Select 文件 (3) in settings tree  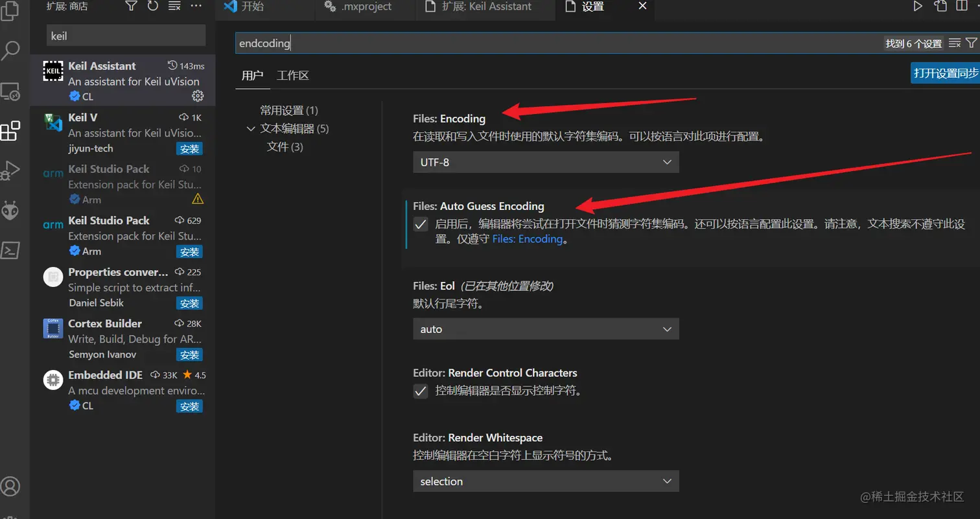[285, 147]
